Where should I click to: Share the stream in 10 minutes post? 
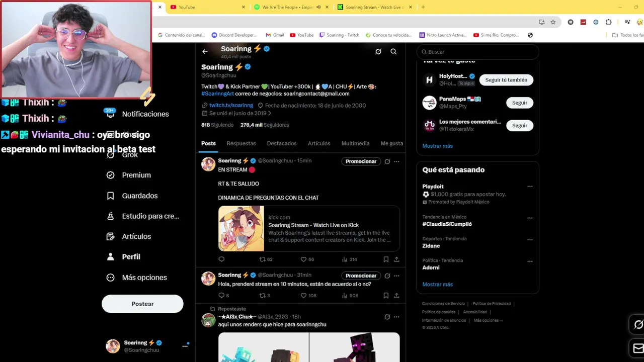[396, 296]
